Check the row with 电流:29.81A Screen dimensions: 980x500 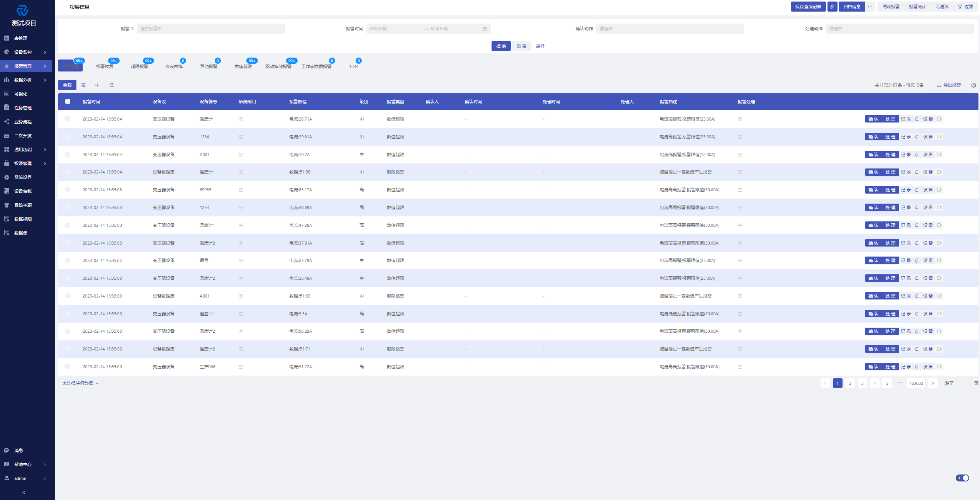point(68,137)
